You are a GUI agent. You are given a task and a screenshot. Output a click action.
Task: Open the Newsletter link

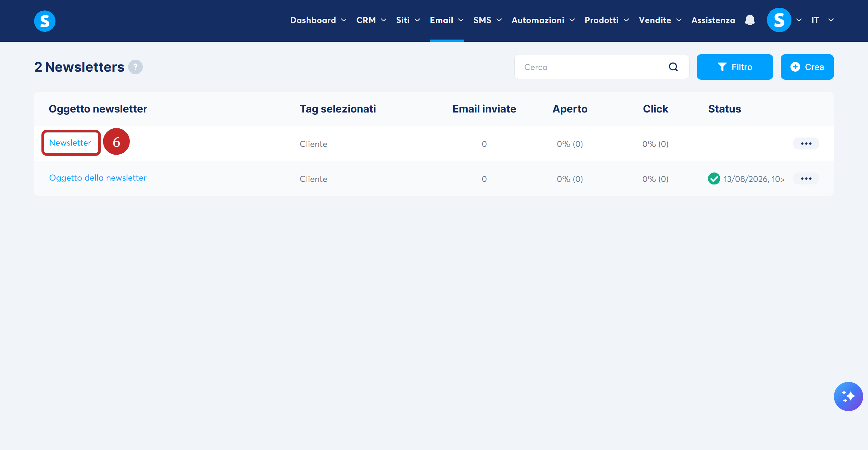tap(70, 143)
